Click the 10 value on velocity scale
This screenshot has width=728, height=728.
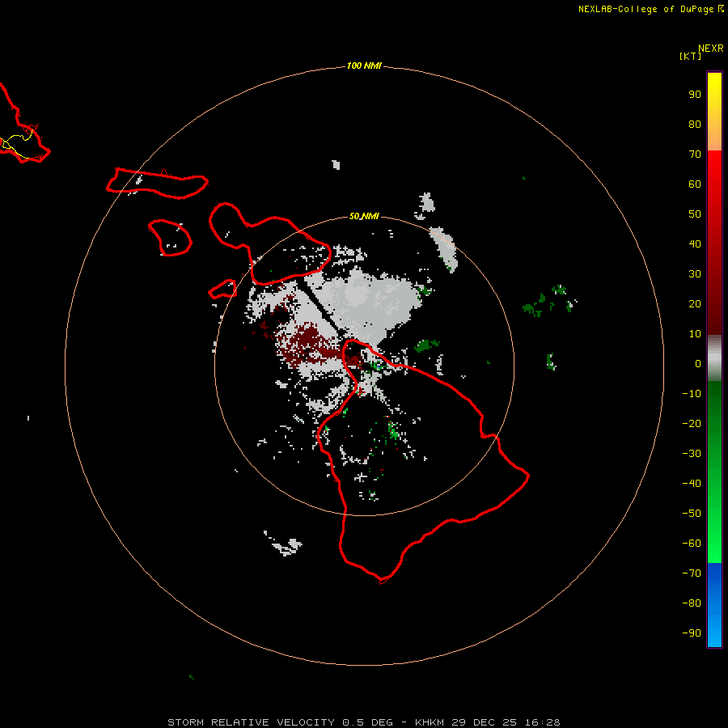(695, 334)
